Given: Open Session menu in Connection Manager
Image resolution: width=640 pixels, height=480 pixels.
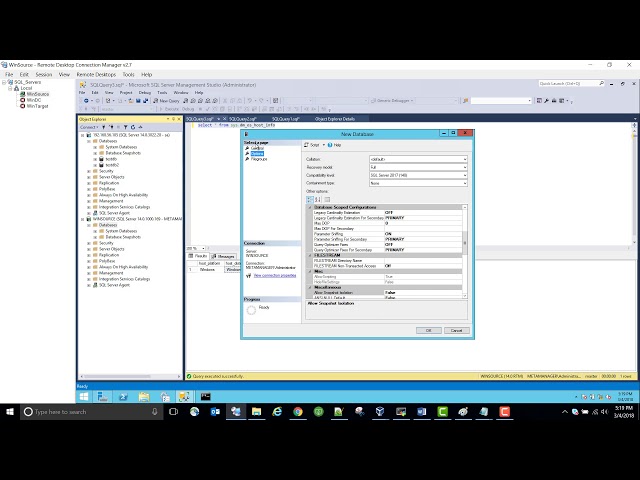Looking at the screenshot, I should pos(44,75).
